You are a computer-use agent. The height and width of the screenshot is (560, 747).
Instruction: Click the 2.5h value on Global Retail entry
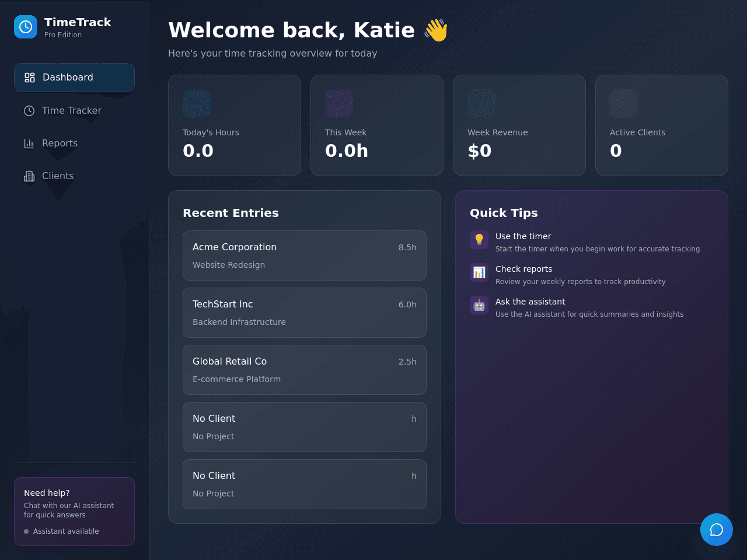(x=407, y=362)
